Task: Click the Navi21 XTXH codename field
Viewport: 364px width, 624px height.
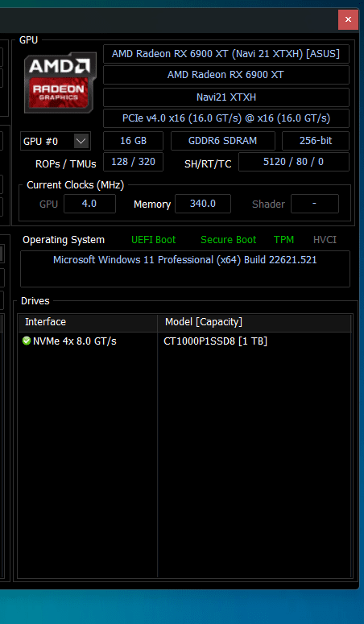Action: click(x=225, y=97)
